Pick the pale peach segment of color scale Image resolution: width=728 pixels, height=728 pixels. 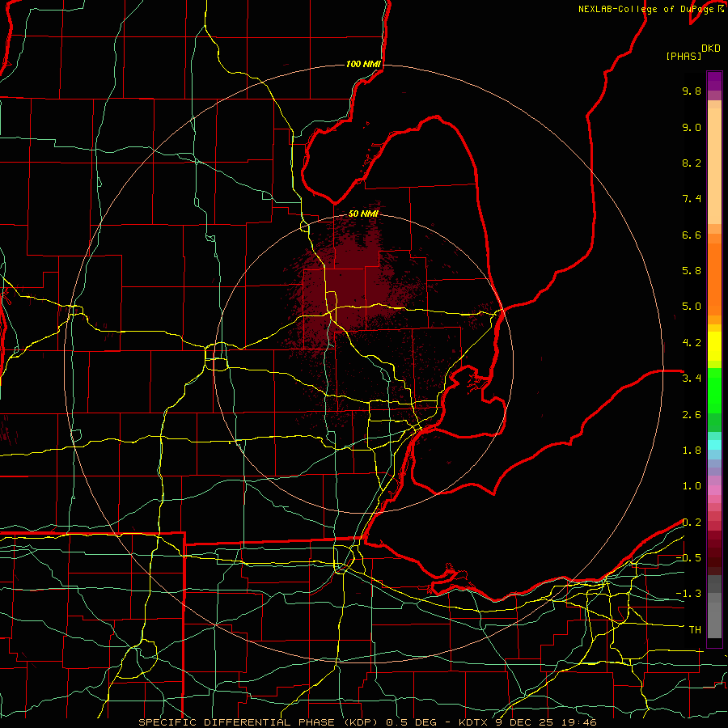[714, 166]
